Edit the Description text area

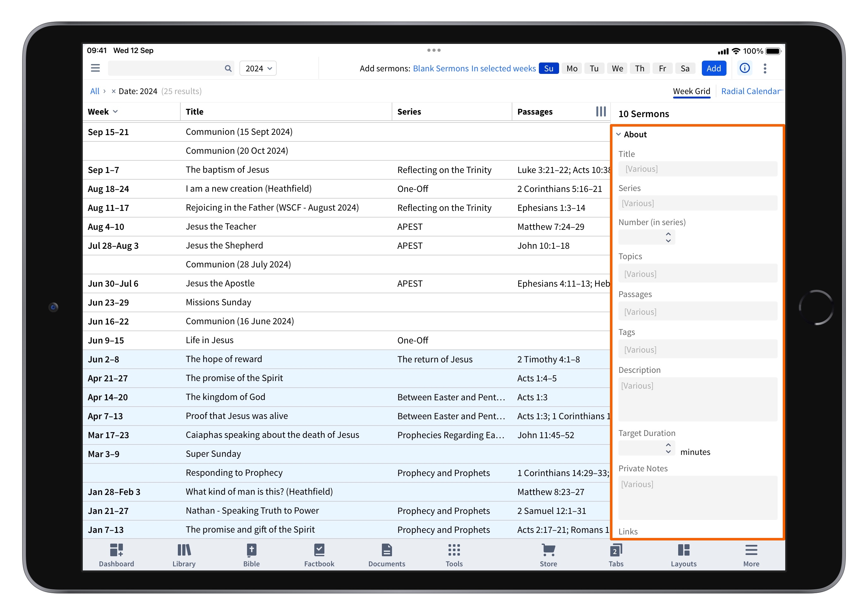pyautogui.click(x=697, y=399)
